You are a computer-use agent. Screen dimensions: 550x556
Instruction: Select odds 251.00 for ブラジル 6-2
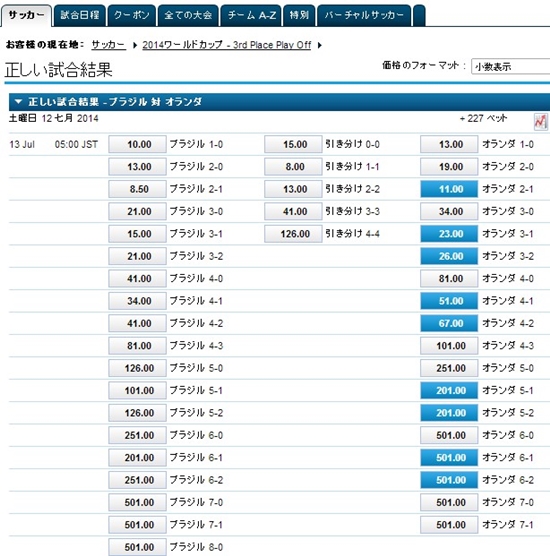point(138,479)
